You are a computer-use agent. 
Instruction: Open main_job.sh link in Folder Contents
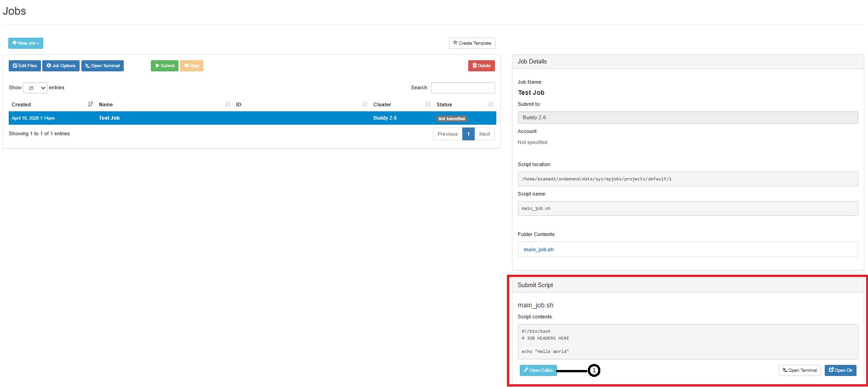coord(539,249)
